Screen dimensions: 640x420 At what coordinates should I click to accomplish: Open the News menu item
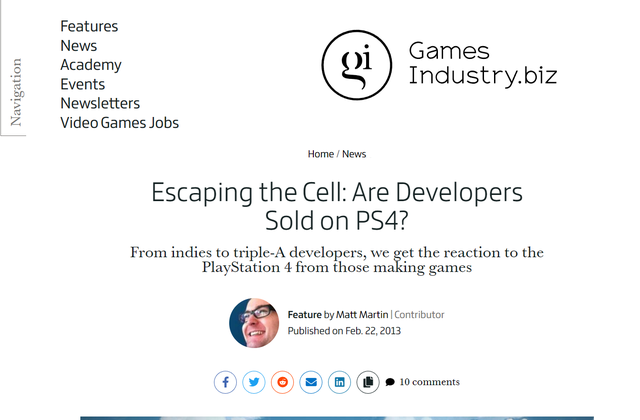coord(79,46)
